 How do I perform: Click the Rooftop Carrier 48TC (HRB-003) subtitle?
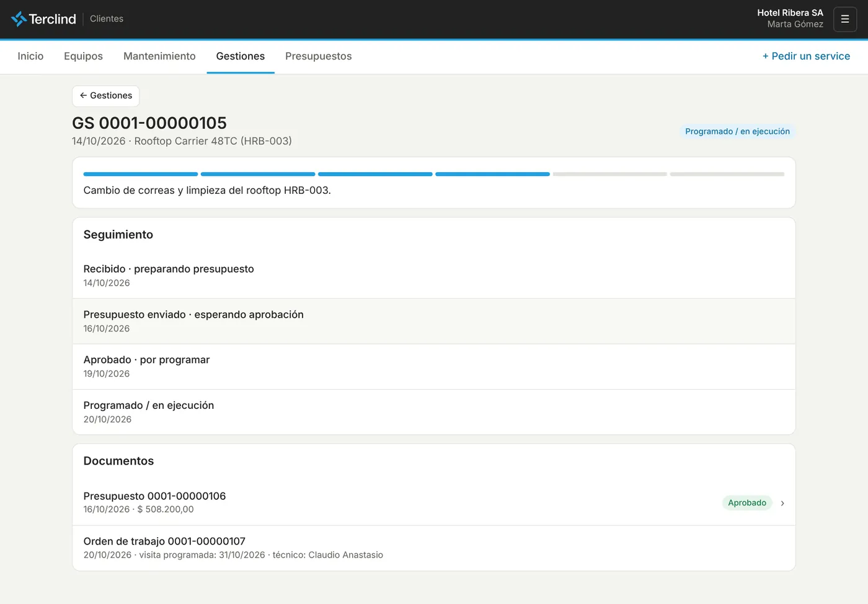213,141
